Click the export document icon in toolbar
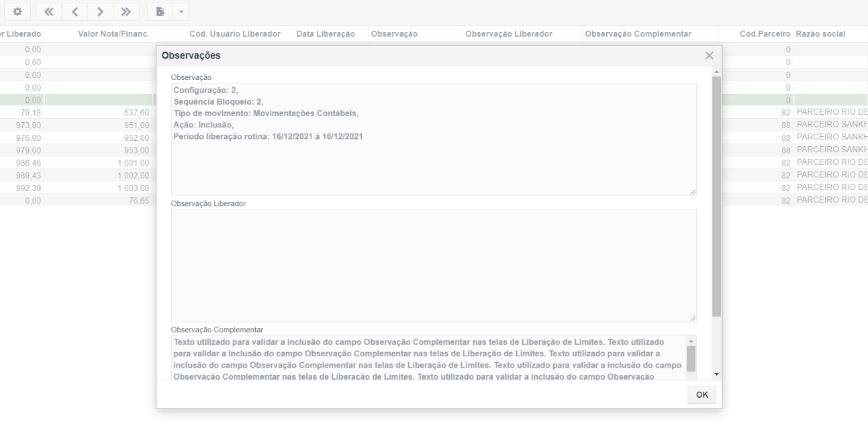Viewport: 868px width, 436px height. coord(160,11)
